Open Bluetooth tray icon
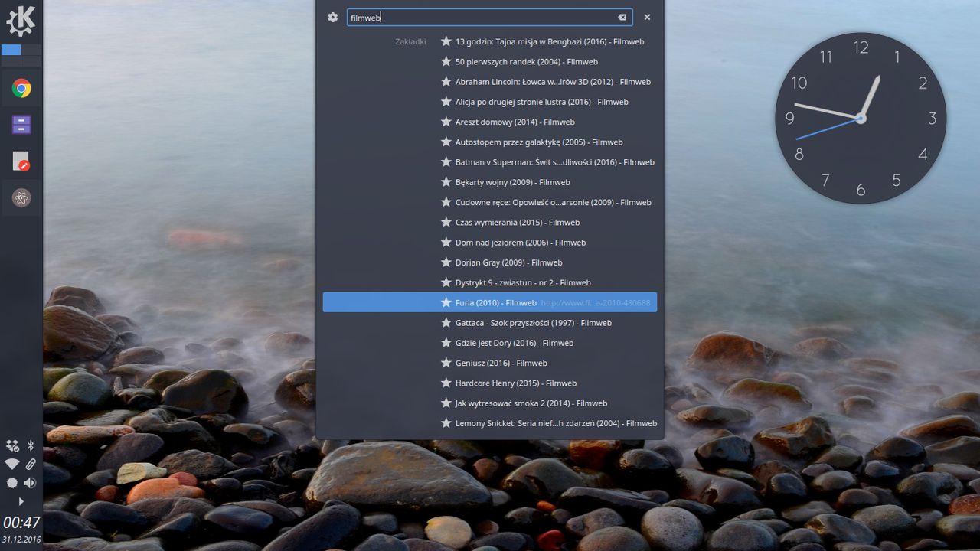Screen dimensions: 980x551 (31, 445)
